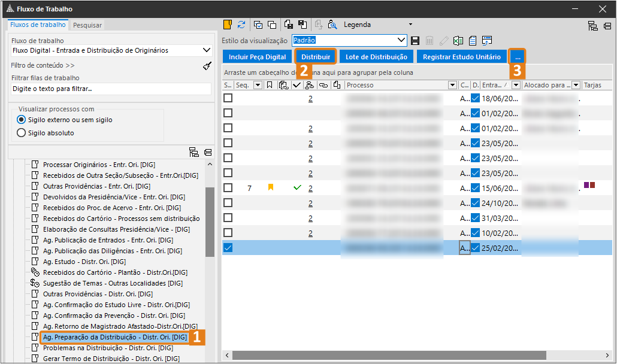Click the refresh icon in the toolbar

(x=241, y=25)
